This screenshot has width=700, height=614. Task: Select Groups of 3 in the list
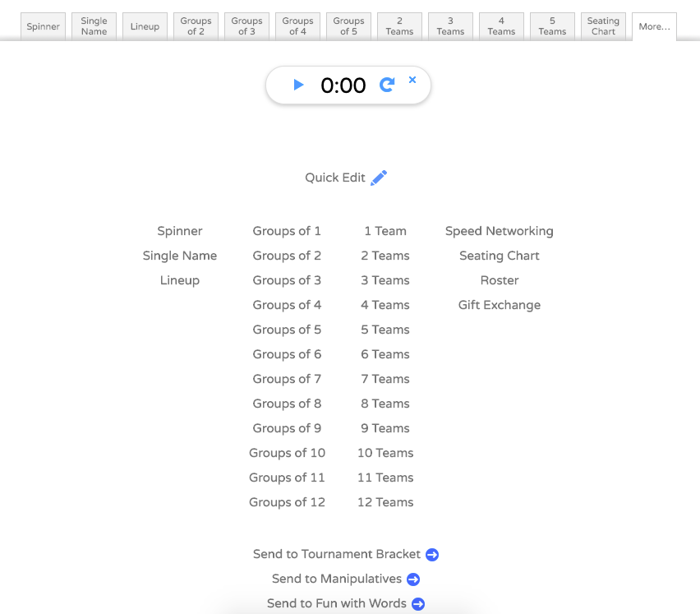coord(287,280)
